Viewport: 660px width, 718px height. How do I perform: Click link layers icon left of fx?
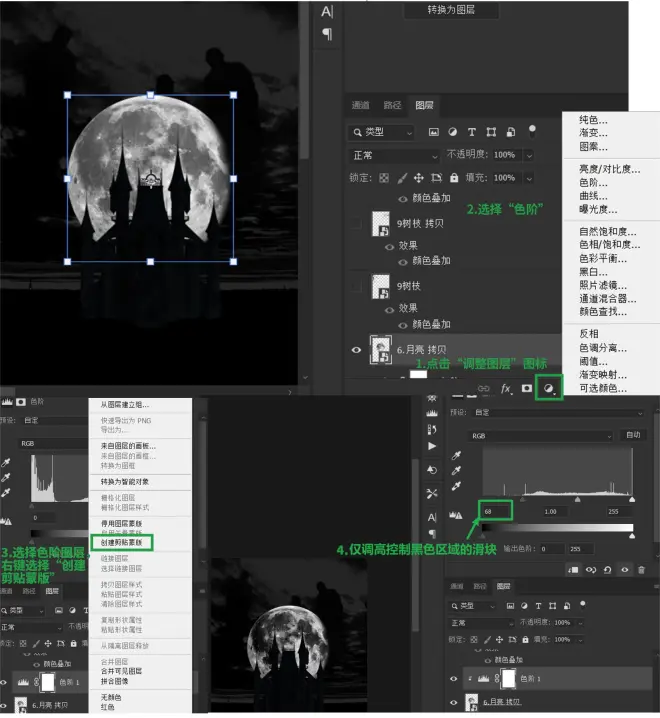pyautogui.click(x=484, y=388)
